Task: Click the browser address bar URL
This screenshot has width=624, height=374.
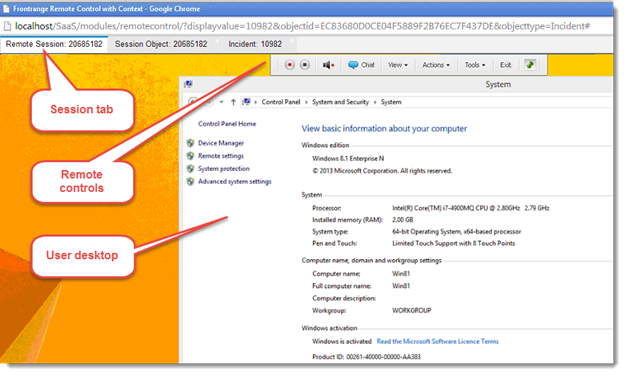Action: 302,26
